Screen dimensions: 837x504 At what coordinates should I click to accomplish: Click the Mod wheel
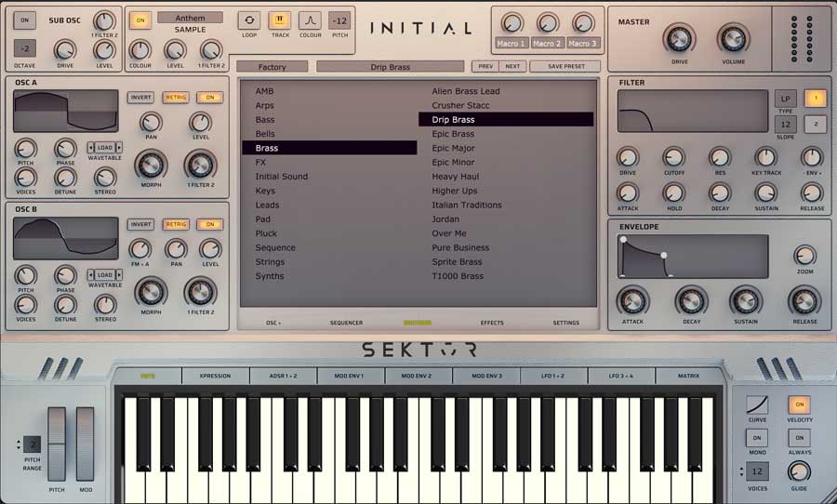[x=85, y=444]
